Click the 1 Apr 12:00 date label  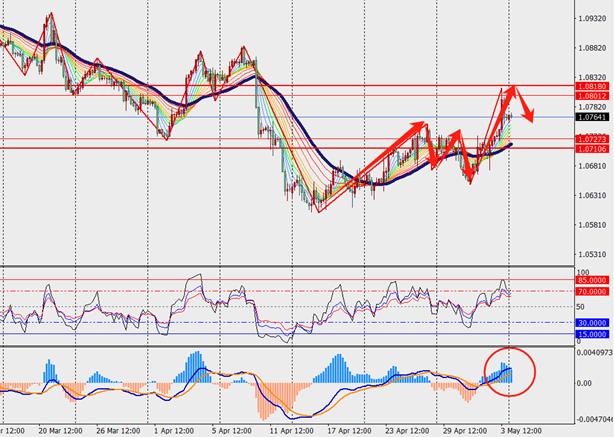173,431
